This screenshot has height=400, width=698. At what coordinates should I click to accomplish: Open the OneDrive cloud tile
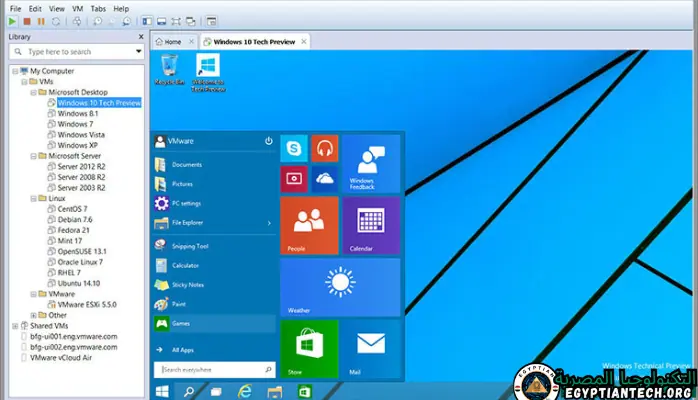pos(324,178)
